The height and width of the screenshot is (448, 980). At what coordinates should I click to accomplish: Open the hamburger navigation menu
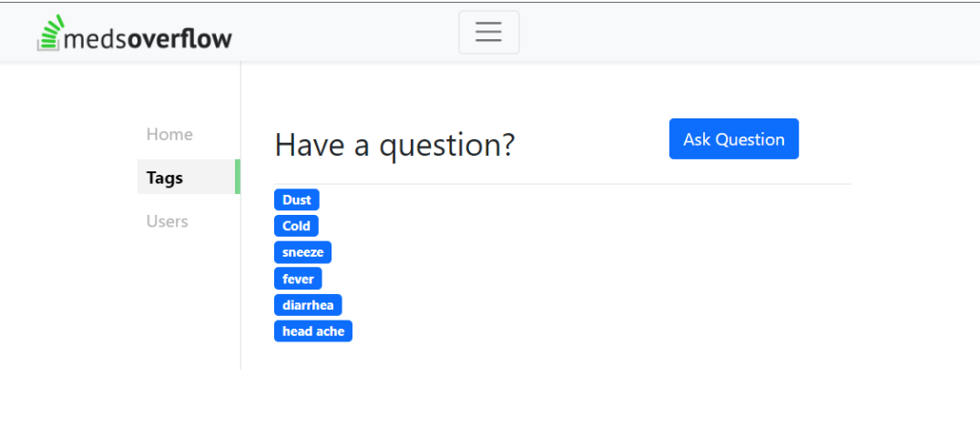click(489, 32)
